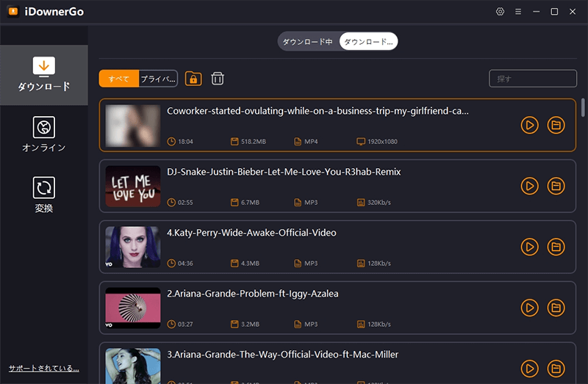Open the 変換 converter section
This screenshot has height=384, width=588.
(x=44, y=195)
